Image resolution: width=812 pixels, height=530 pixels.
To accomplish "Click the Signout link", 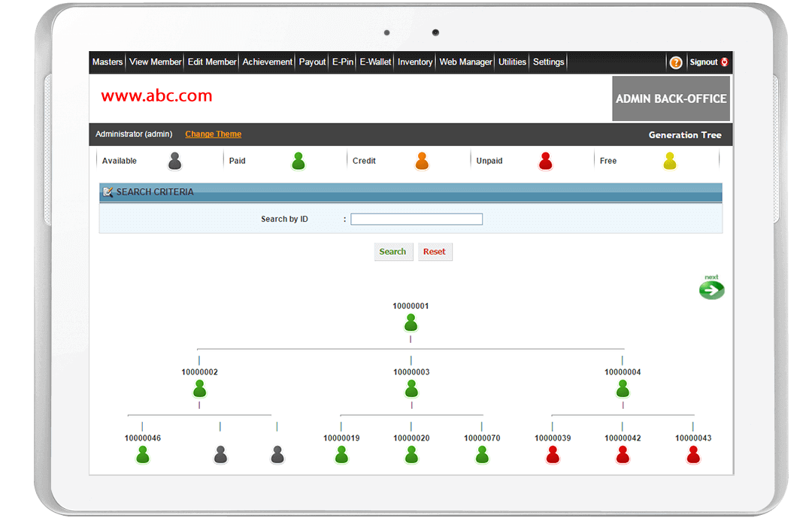I will coord(704,62).
